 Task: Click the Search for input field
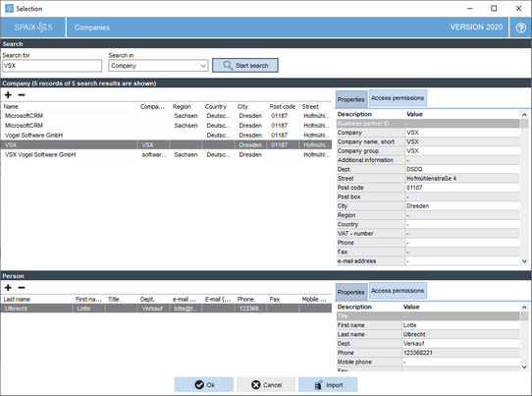[x=52, y=66]
